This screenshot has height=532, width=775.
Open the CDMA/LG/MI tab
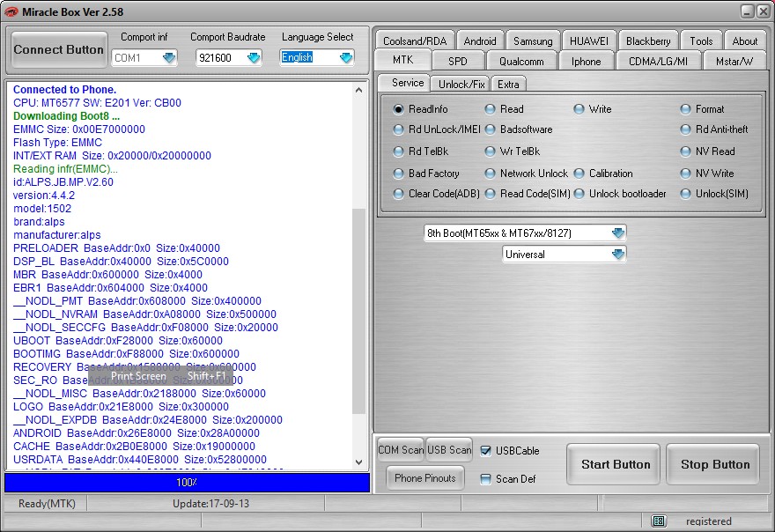click(x=658, y=62)
